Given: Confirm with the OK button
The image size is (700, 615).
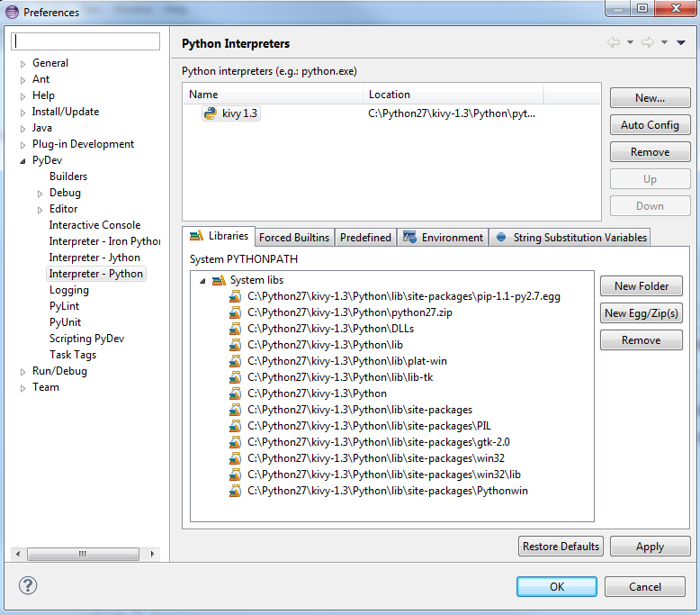Looking at the screenshot, I should (557, 586).
